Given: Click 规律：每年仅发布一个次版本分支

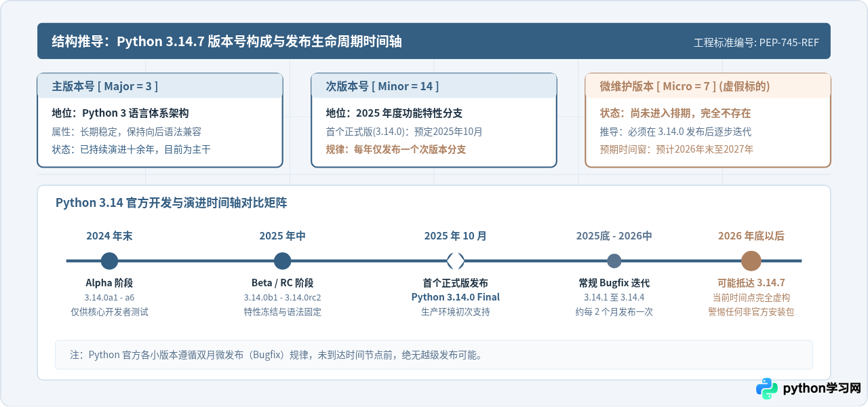Looking at the screenshot, I should [x=396, y=149].
